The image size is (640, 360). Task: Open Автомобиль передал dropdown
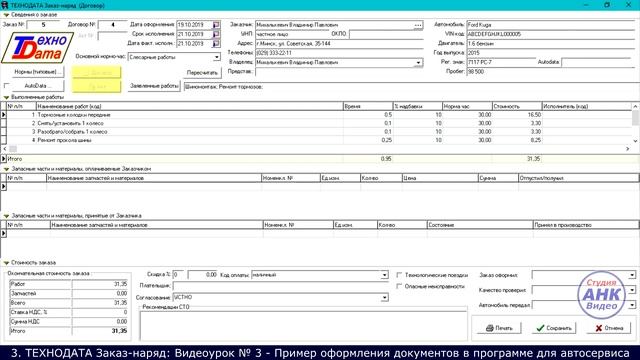click(x=632, y=305)
